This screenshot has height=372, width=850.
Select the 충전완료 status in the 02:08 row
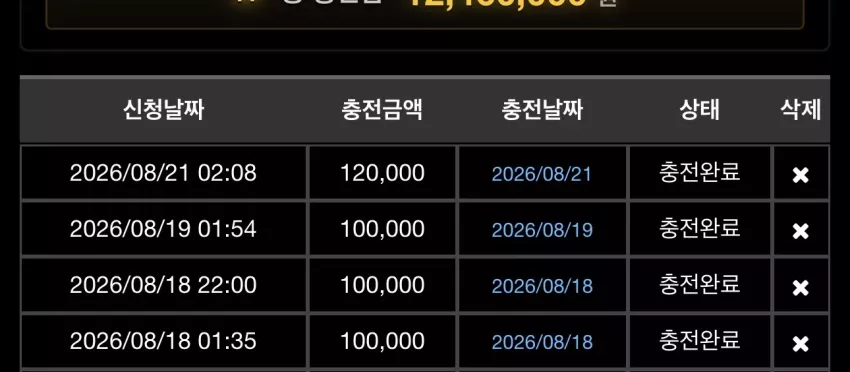[699, 172]
